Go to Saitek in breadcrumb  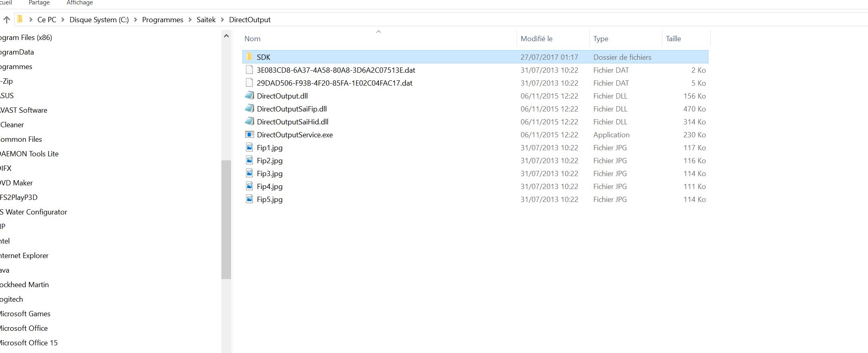[206, 19]
